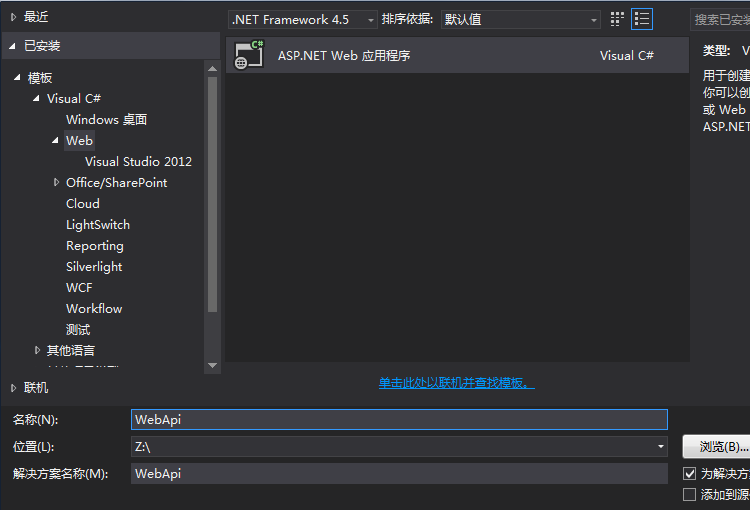Select Visual Studio 2012 tree item
Viewport: 750px width, 510px height.
[x=138, y=162]
